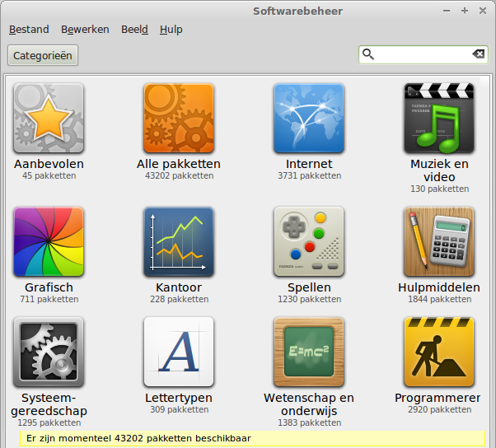This screenshot has height=448, width=496.
Task: Open the Kantoor chart icon
Action: pyautogui.click(x=179, y=241)
